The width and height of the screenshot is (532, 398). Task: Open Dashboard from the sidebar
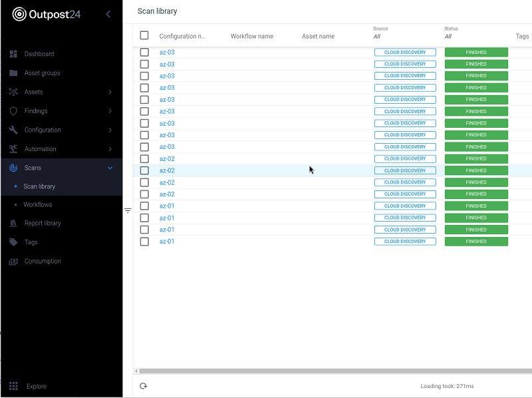tap(39, 54)
